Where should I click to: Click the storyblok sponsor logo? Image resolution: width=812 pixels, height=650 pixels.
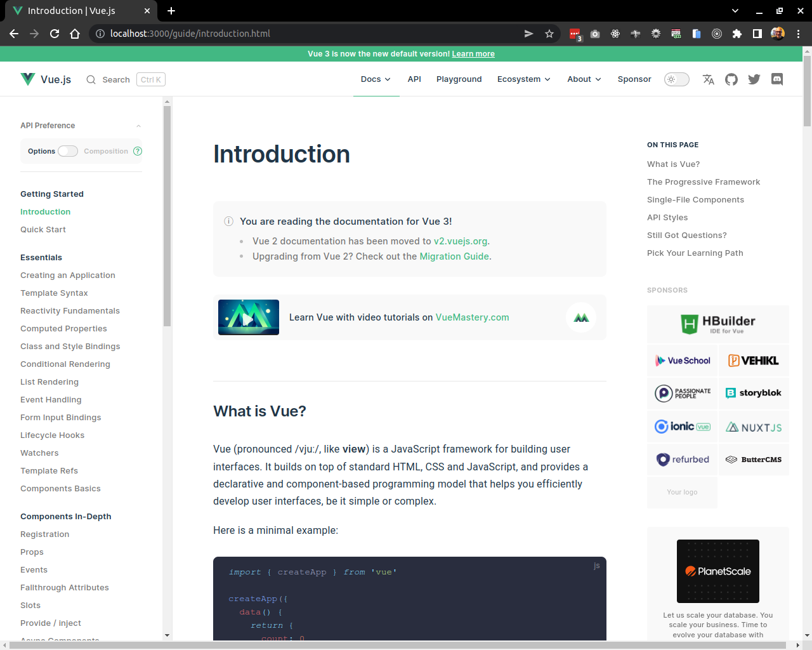coord(754,394)
